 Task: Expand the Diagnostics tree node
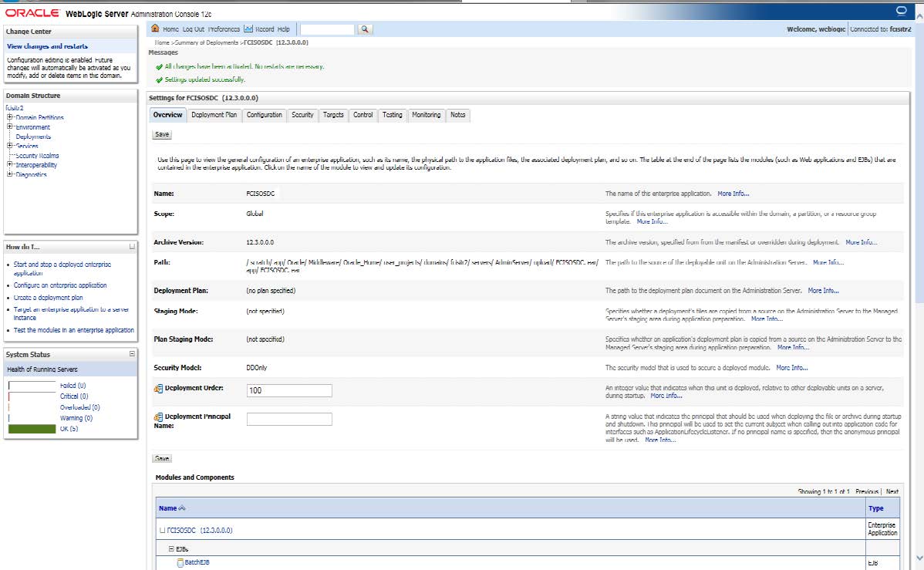click(x=9, y=174)
